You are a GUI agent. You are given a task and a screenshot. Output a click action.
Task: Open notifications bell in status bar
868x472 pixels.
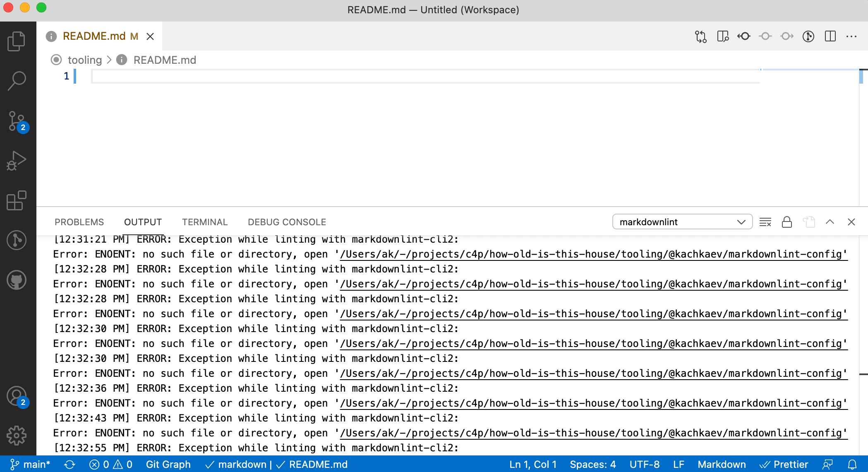[x=852, y=465]
